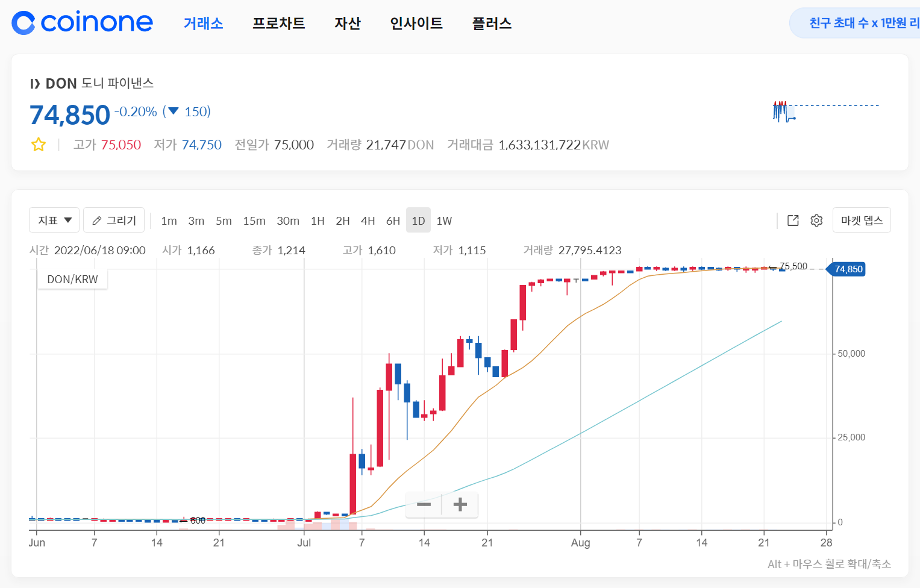Click the DON/KRW pair label on chart
The width and height of the screenshot is (920, 588).
pos(72,280)
